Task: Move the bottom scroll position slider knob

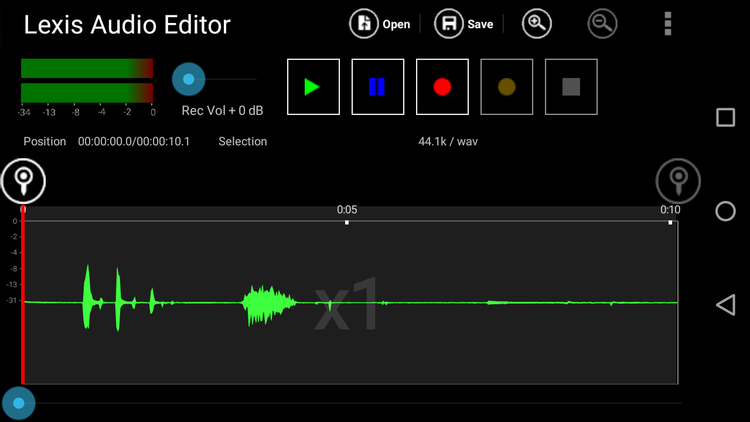Action: (x=19, y=403)
